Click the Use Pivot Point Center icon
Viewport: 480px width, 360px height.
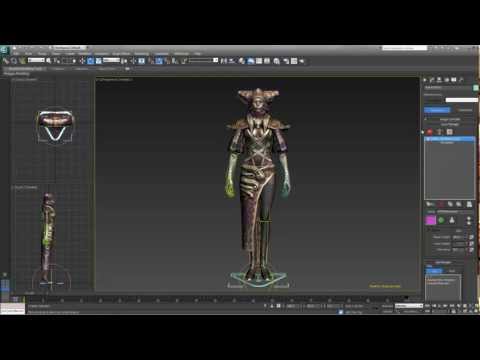click(124, 61)
